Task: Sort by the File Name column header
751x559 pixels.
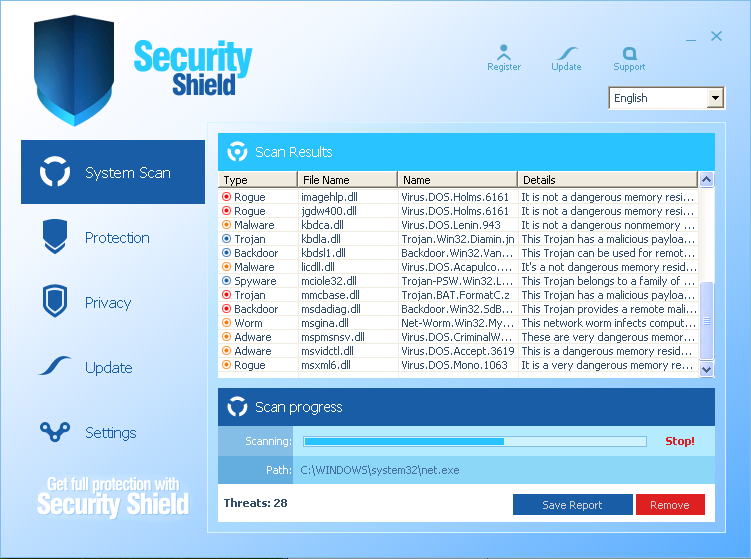Action: (347, 180)
